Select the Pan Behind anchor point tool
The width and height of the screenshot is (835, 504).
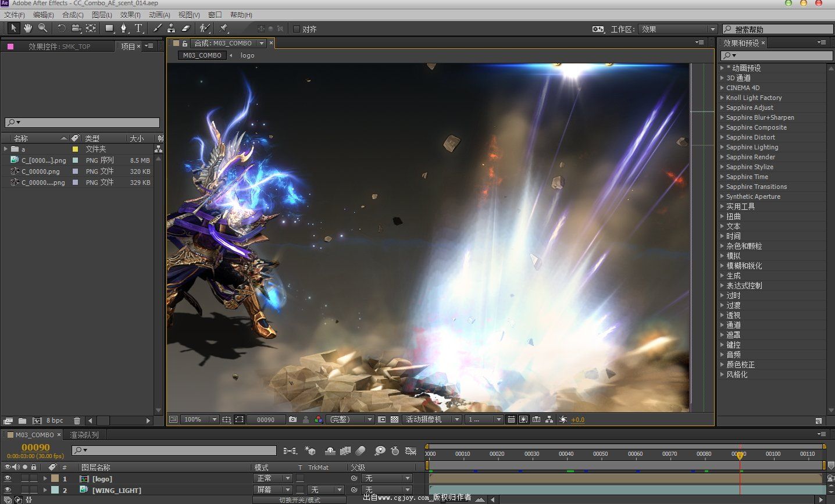tap(91, 28)
